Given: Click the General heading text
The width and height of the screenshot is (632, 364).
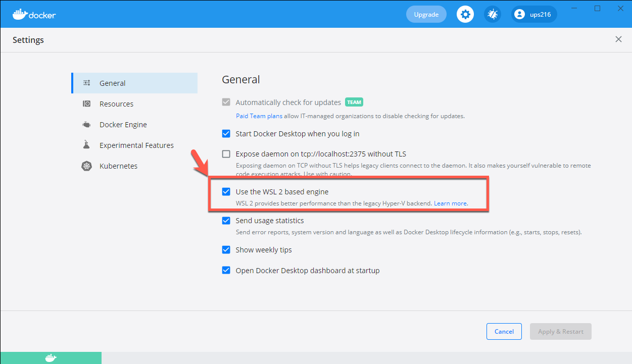Looking at the screenshot, I should (x=241, y=80).
